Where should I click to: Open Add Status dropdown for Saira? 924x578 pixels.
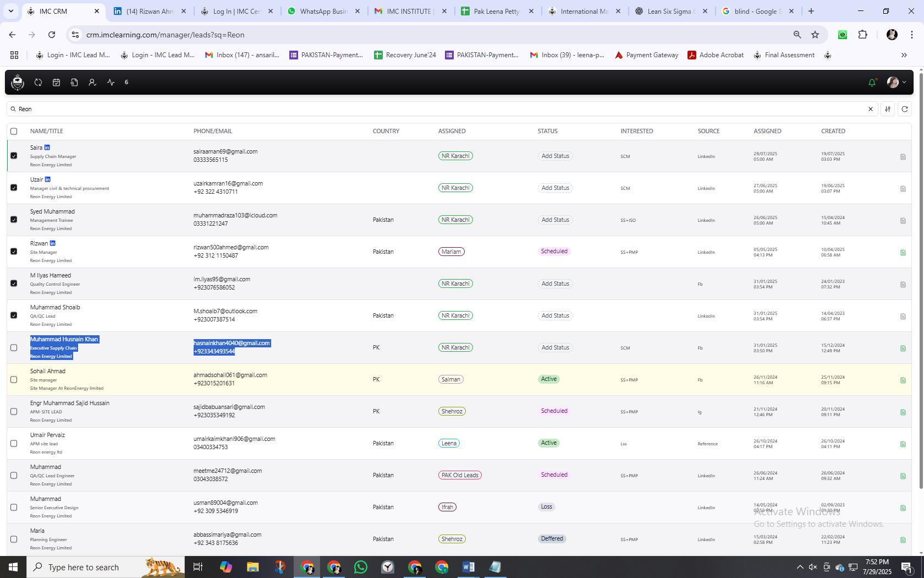pyautogui.click(x=555, y=156)
